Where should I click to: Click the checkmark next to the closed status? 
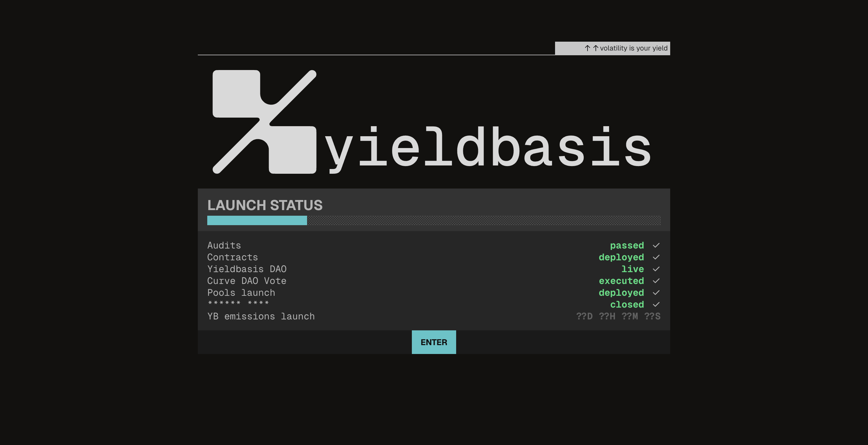click(x=656, y=304)
